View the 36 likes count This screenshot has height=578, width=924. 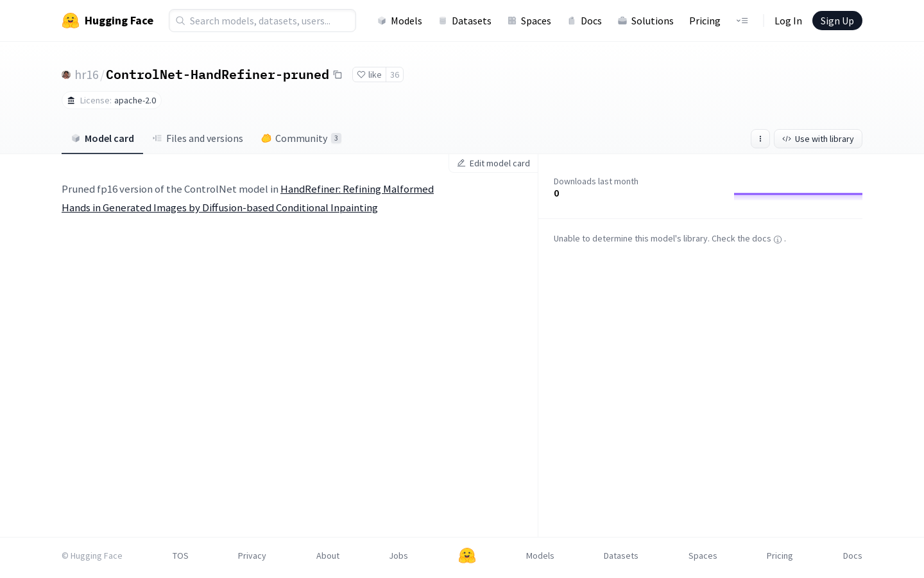(395, 74)
